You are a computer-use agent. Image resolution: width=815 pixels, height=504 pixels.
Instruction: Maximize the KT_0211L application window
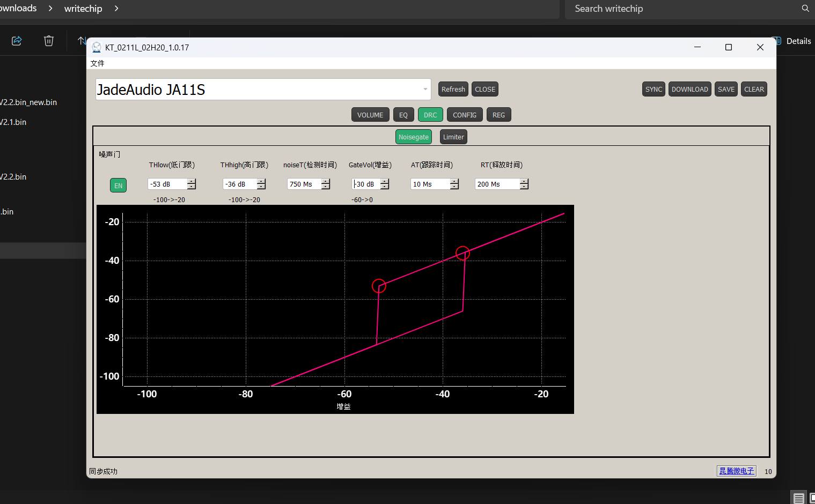click(729, 47)
